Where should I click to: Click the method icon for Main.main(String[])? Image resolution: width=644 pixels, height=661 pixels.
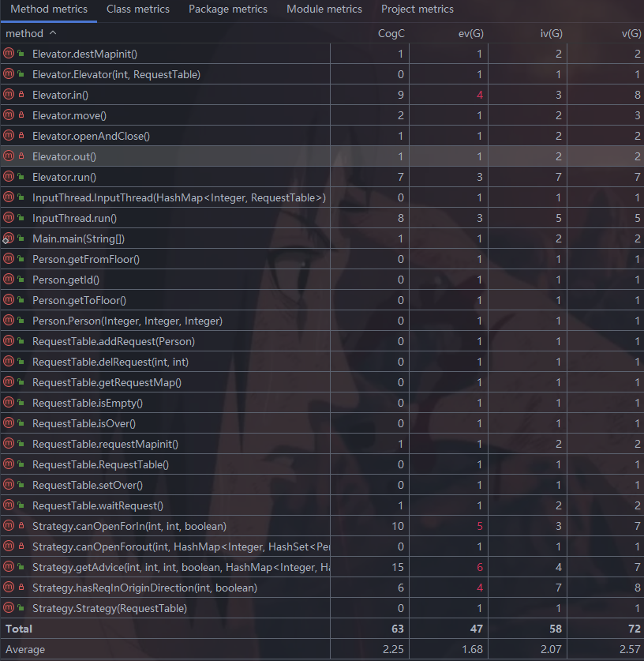9,238
